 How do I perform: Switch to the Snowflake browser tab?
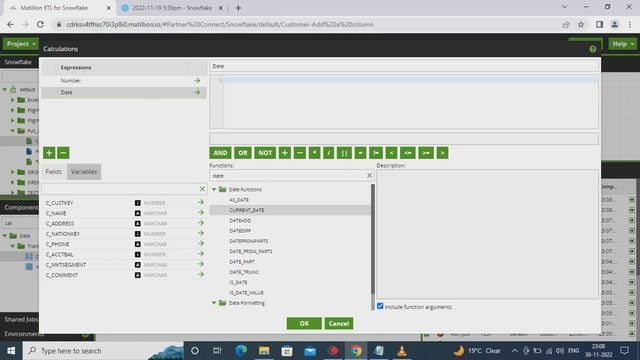(x=172, y=8)
